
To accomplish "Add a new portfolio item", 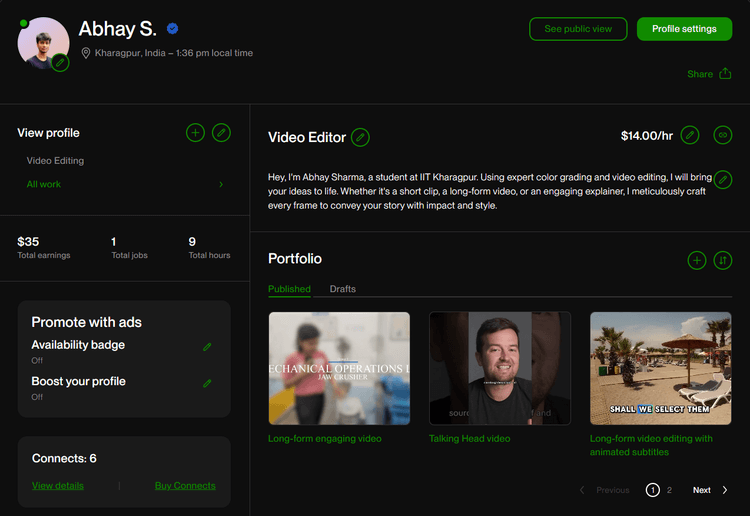I will (696, 260).
